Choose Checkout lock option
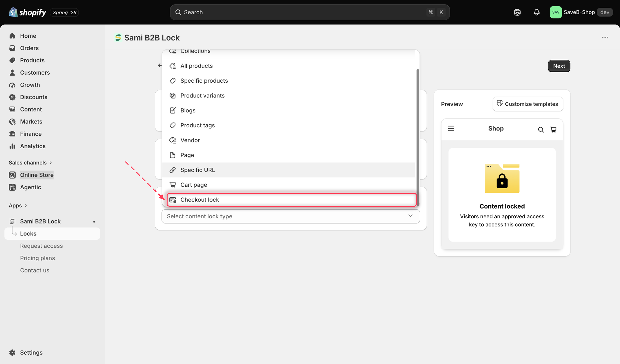Screen dimensions: 620x364 [x=291, y=200]
